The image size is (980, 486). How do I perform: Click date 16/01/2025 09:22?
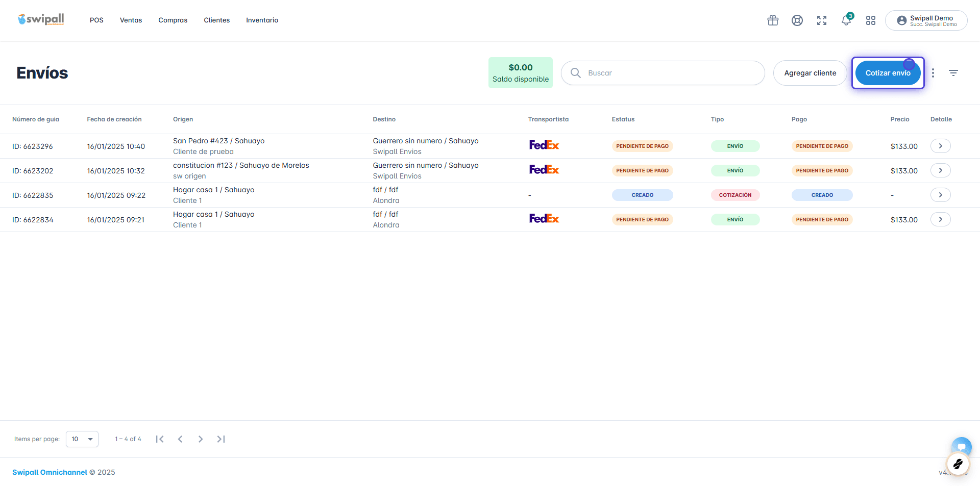pyautogui.click(x=116, y=195)
